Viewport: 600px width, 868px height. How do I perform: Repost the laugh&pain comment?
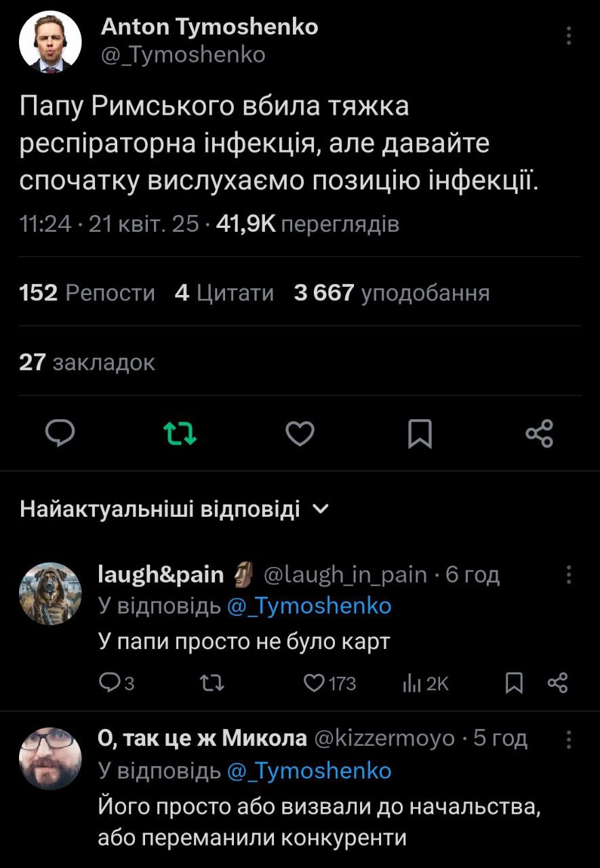(214, 684)
